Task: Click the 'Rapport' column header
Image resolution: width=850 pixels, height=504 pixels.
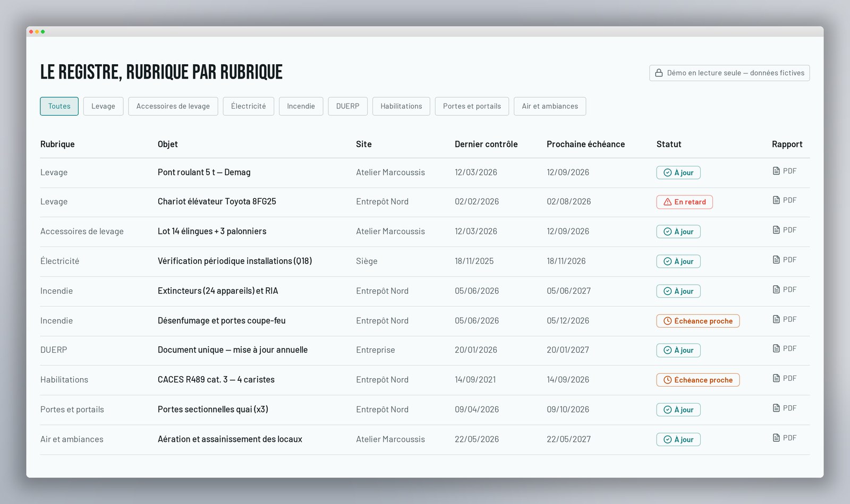Action: click(x=787, y=144)
